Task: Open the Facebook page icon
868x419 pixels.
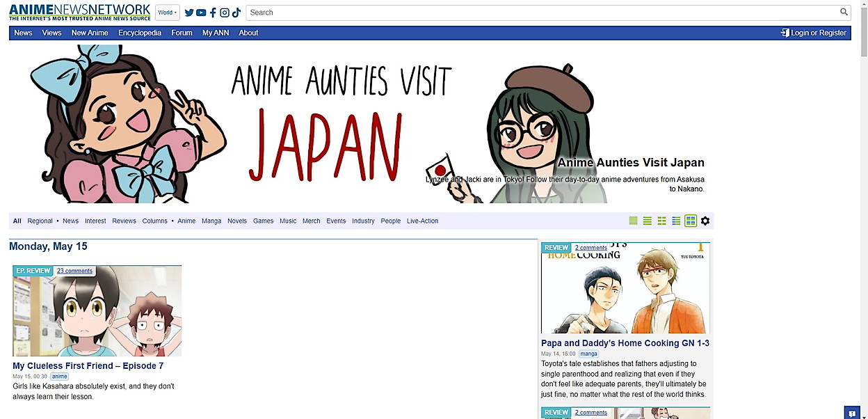Action: (x=213, y=13)
